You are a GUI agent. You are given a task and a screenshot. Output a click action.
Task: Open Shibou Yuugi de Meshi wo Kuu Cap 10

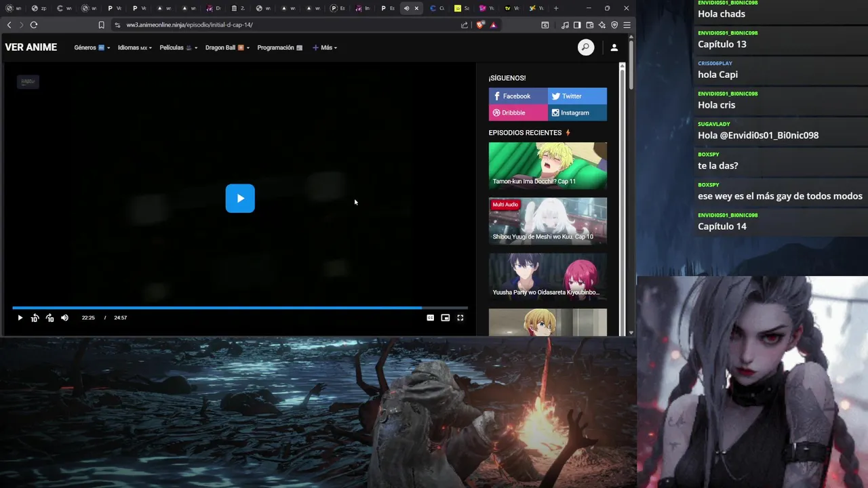548,221
